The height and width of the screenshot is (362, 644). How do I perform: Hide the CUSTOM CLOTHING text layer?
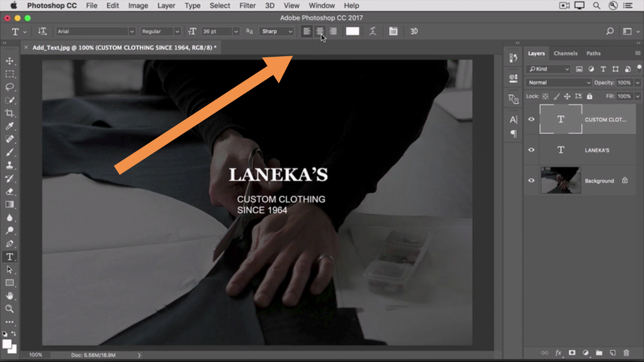tap(531, 120)
